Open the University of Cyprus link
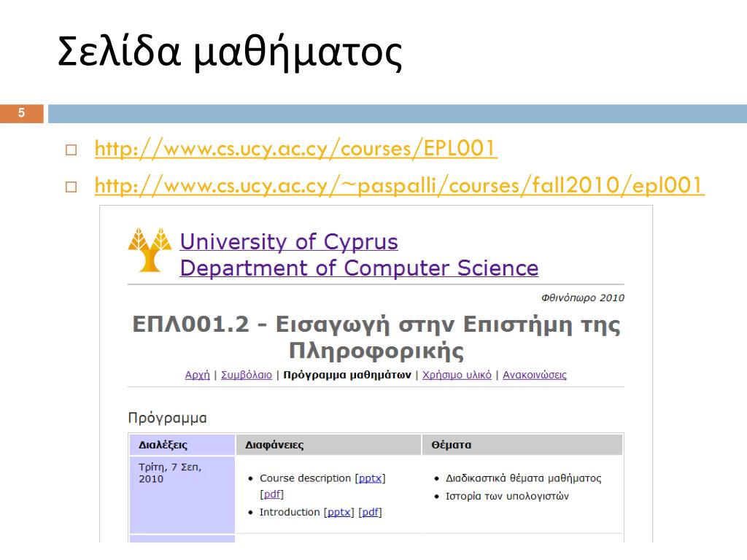747x560 pixels. (x=289, y=242)
